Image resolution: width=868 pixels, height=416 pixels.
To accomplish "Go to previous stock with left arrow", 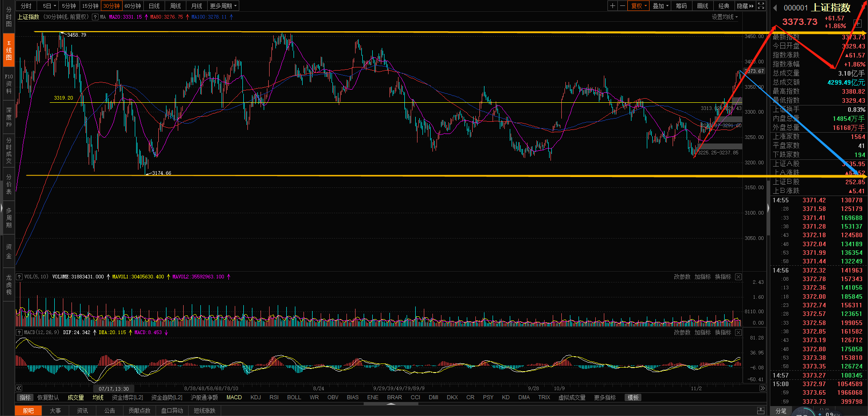I will (775, 8).
